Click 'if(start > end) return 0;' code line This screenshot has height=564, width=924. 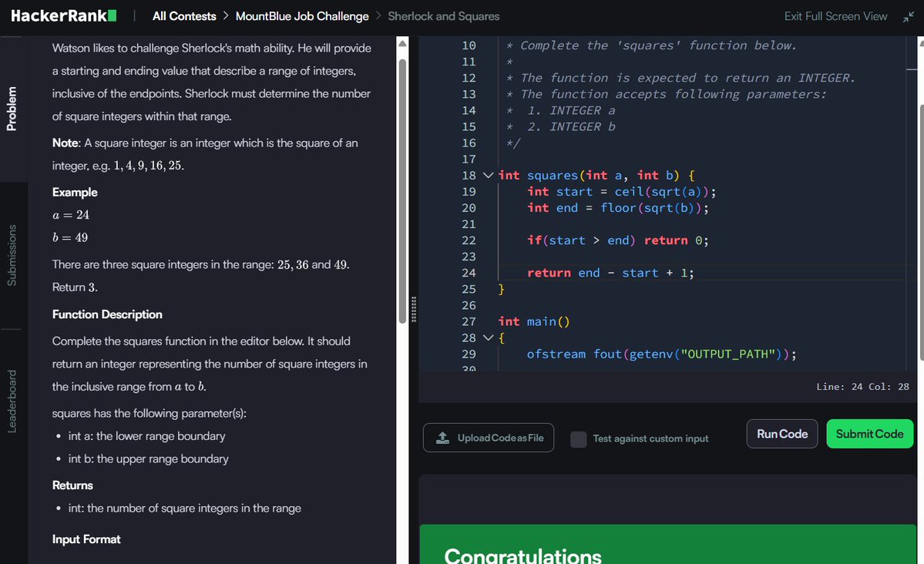point(617,240)
